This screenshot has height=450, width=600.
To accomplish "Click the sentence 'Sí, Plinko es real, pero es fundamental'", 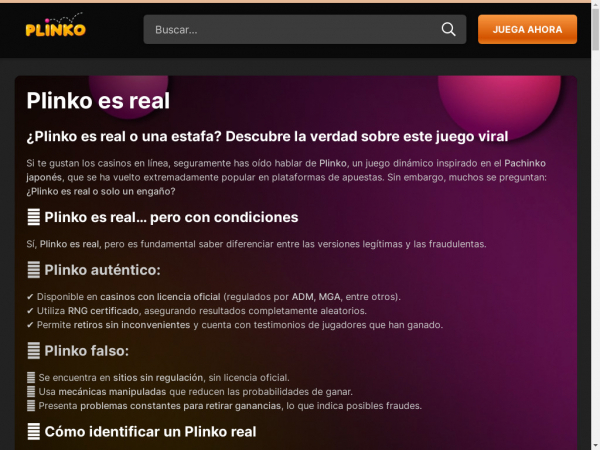I will tap(256, 244).
